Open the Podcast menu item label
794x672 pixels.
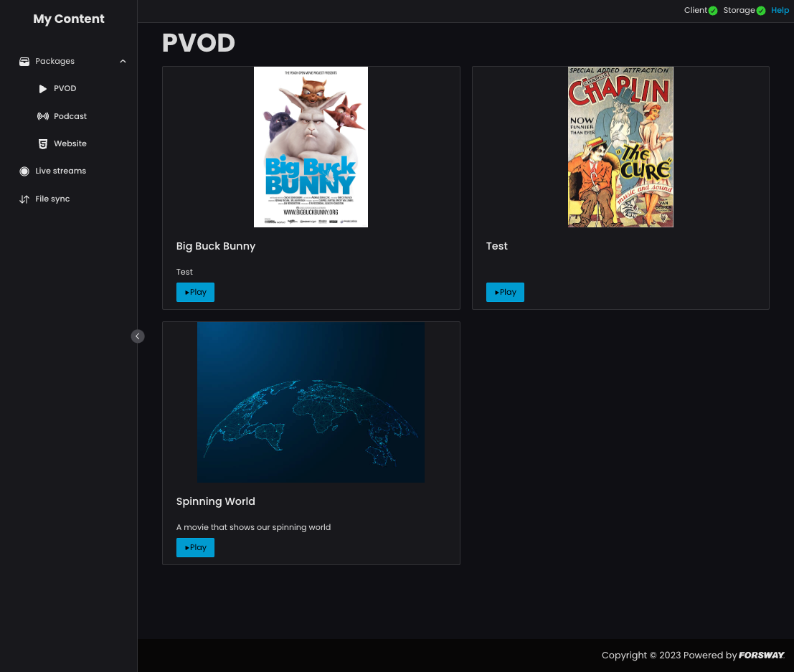[70, 116]
